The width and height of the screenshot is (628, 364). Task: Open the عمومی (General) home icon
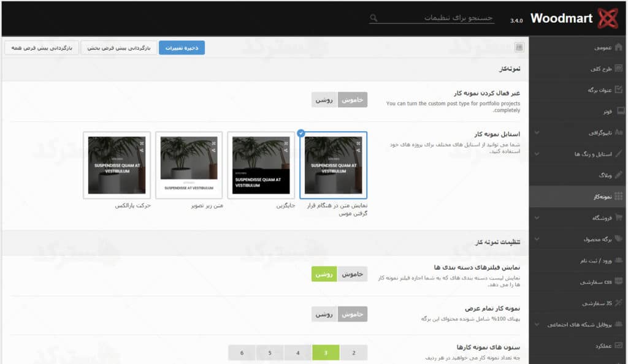coord(619,47)
